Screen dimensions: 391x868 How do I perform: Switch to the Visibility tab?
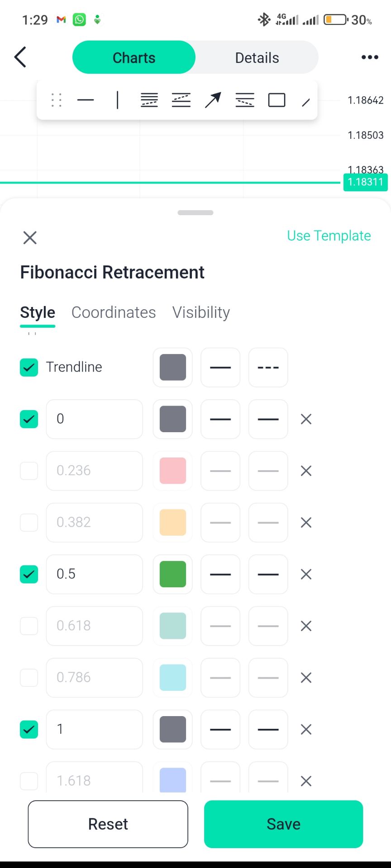(201, 312)
